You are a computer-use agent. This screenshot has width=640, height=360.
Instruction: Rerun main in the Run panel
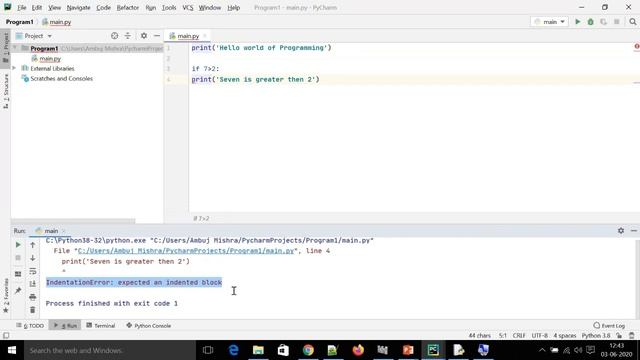click(x=18, y=245)
